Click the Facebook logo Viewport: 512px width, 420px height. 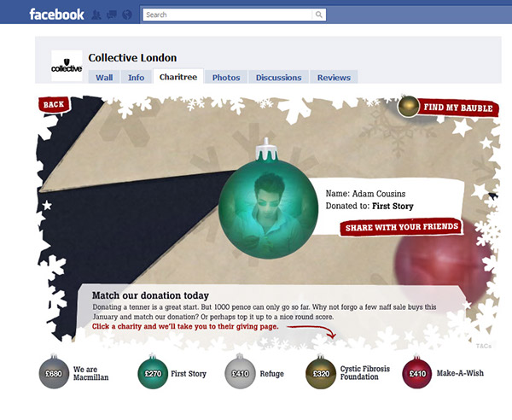(x=57, y=15)
